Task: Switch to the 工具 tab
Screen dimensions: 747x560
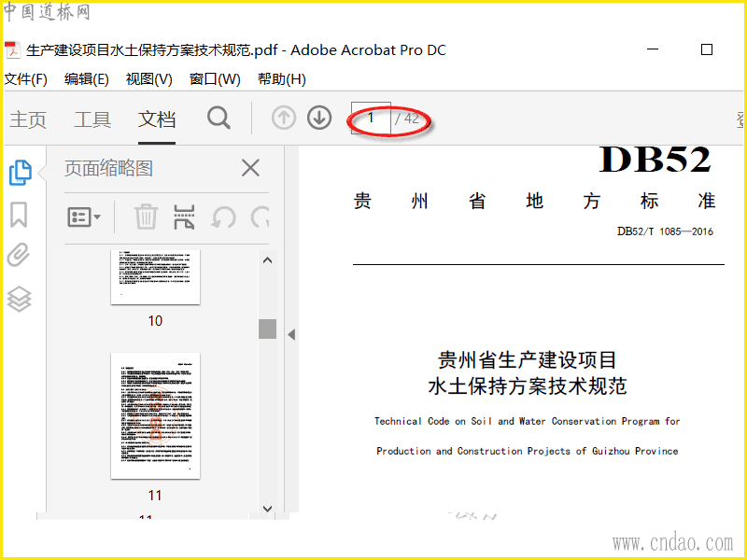Action: click(92, 119)
